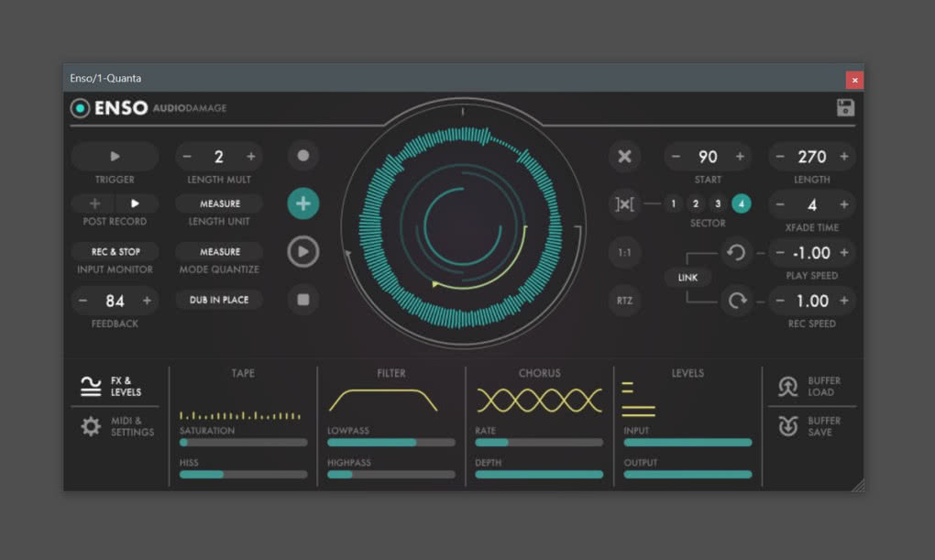Toggle the speed LINK button
935x560 pixels.
687,278
